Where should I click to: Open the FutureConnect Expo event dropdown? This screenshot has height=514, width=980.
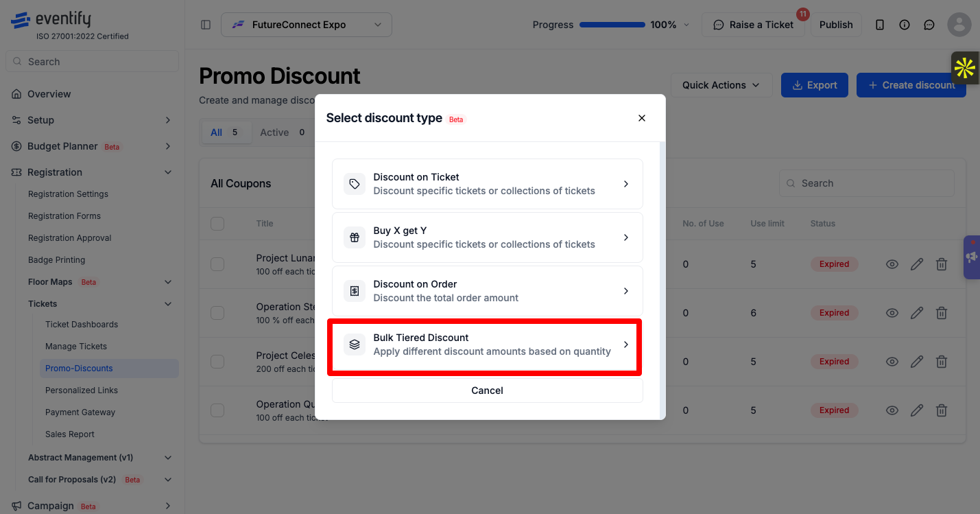click(307, 25)
